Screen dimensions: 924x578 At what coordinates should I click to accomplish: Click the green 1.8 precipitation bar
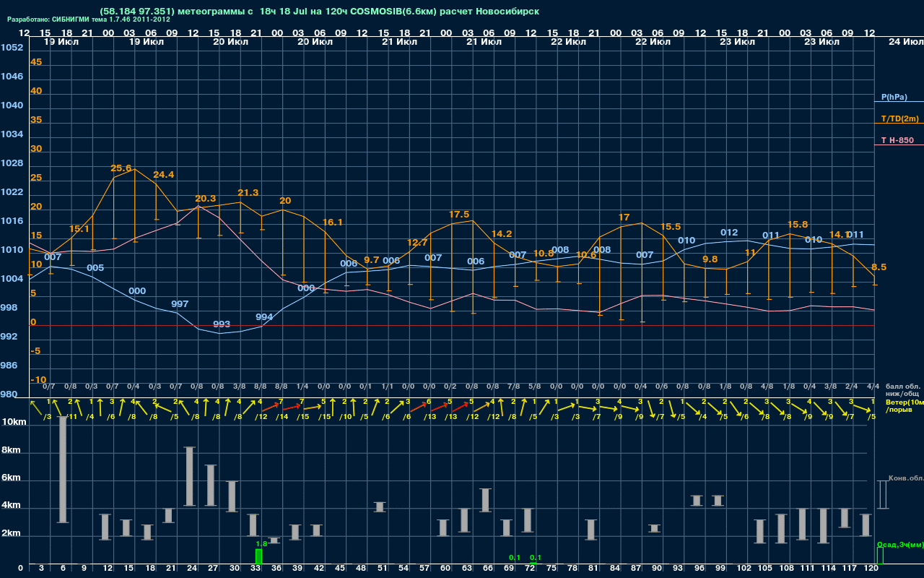(x=258, y=556)
